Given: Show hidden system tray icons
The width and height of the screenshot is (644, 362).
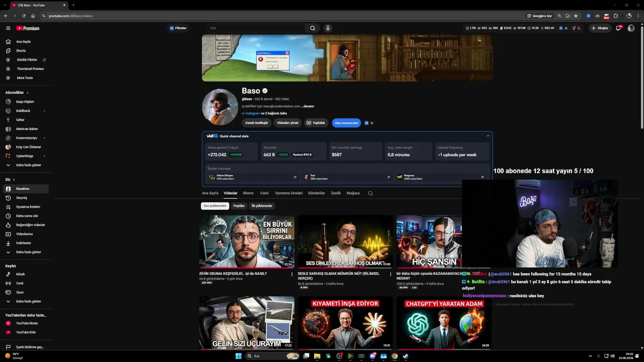Looking at the screenshot, I should [x=590, y=356].
